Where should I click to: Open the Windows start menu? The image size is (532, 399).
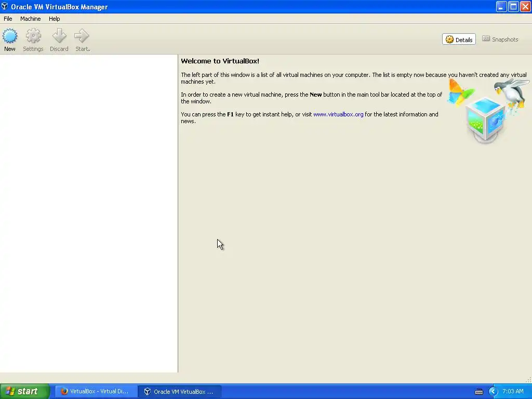click(25, 391)
